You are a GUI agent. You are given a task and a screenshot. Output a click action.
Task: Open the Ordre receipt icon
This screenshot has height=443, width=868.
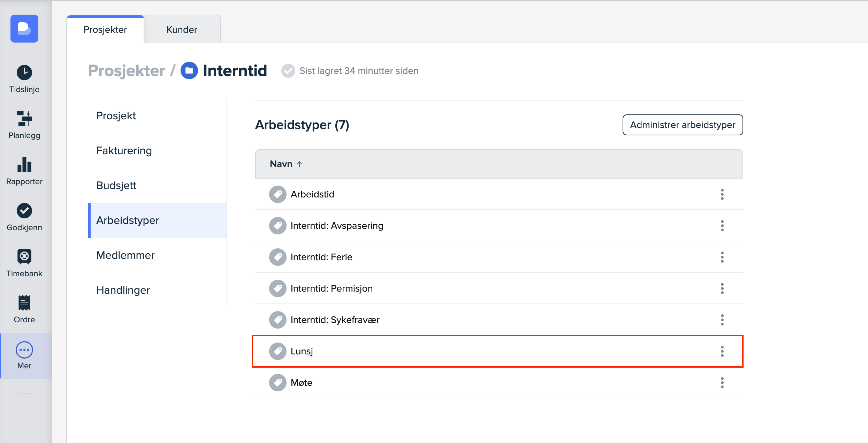click(x=24, y=303)
